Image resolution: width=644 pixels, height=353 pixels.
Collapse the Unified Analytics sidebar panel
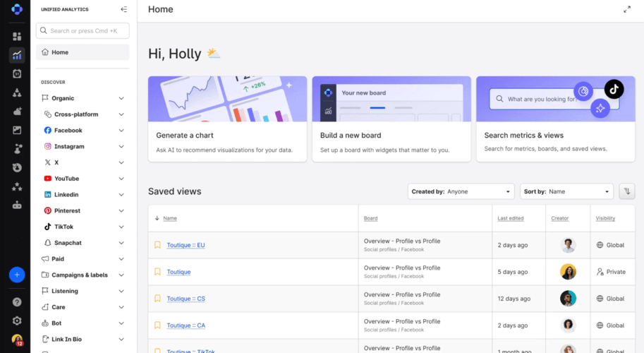(x=123, y=9)
